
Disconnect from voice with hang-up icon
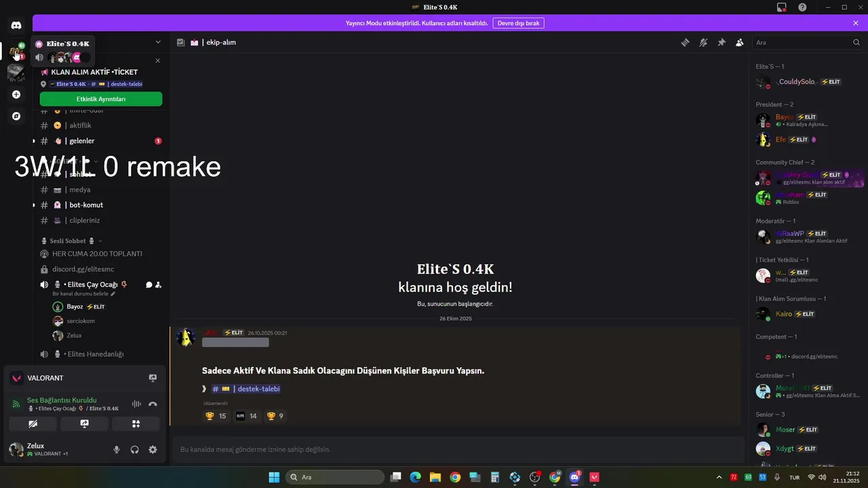click(153, 404)
